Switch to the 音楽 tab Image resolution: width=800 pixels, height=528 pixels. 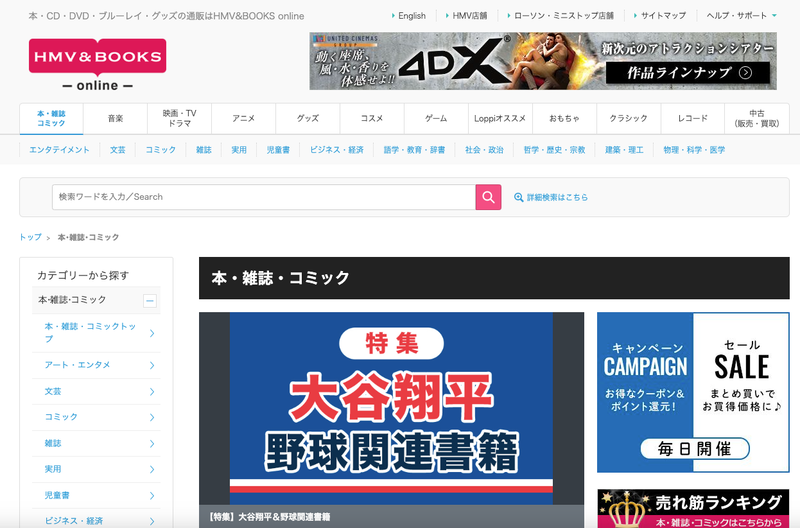coord(115,118)
